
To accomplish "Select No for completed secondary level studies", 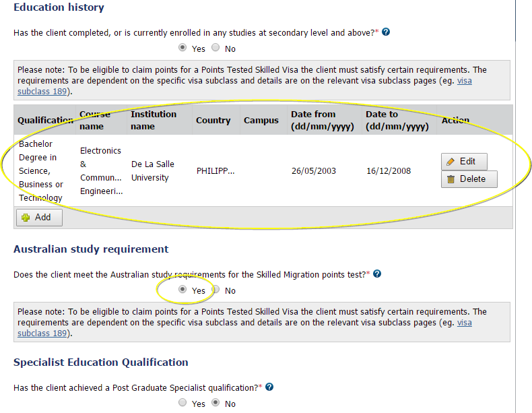I will (x=215, y=49).
